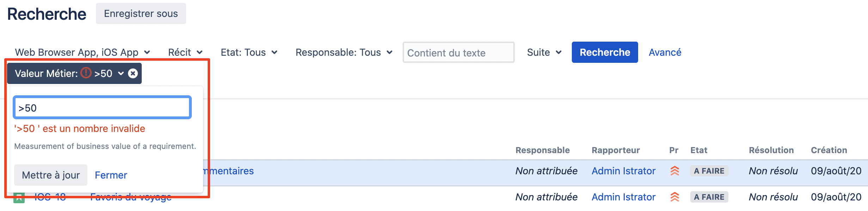Click the Enregistrer sous button
Image resolution: width=868 pixels, height=211 pixels.
141,13
